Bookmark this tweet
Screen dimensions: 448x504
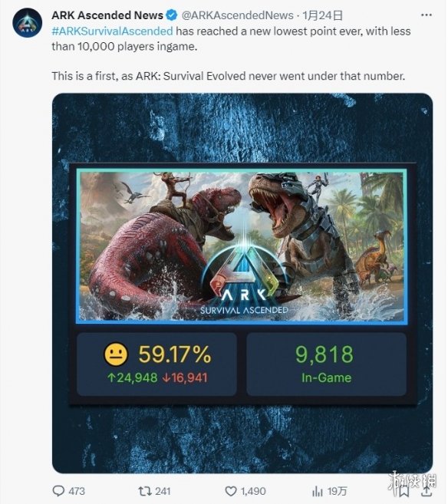coord(404,491)
